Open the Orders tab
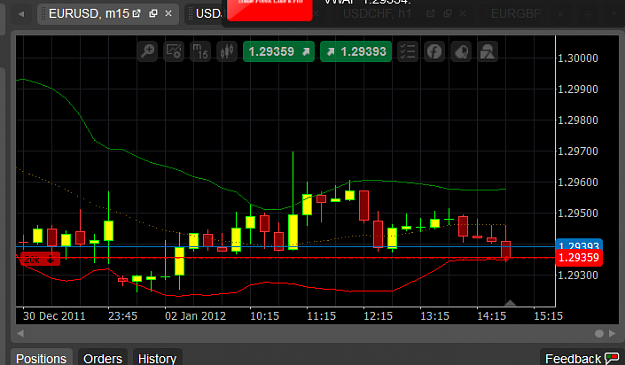Viewport: 625px width, 365px height. pyautogui.click(x=102, y=358)
